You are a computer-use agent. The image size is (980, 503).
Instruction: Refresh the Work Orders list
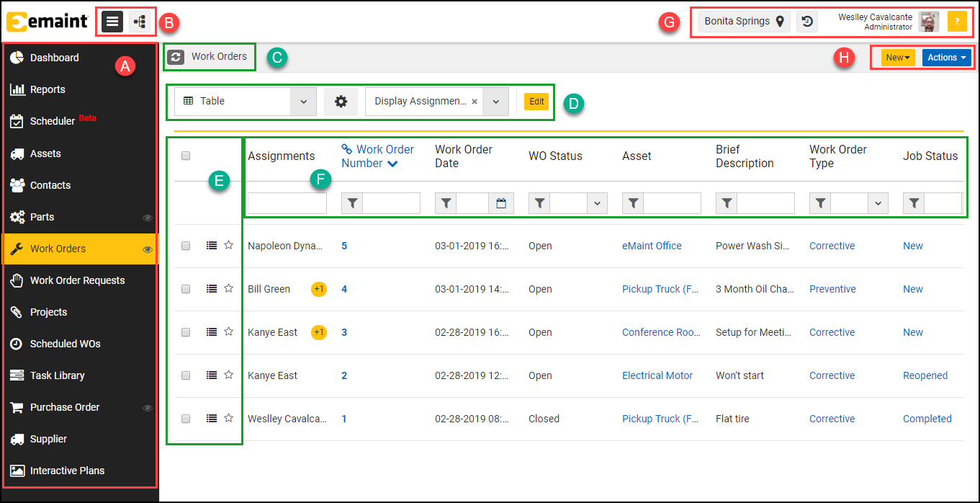[x=175, y=56]
